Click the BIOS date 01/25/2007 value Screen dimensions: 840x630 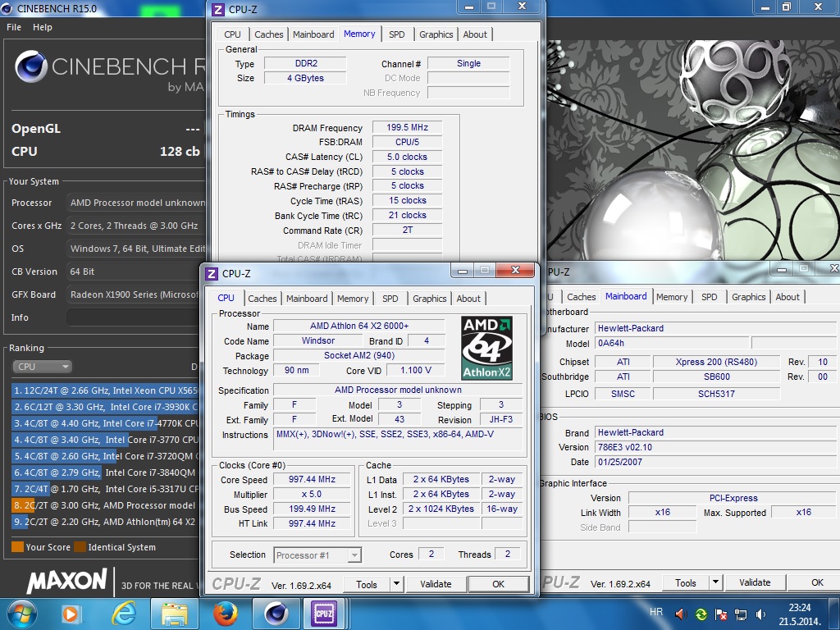coord(715,462)
